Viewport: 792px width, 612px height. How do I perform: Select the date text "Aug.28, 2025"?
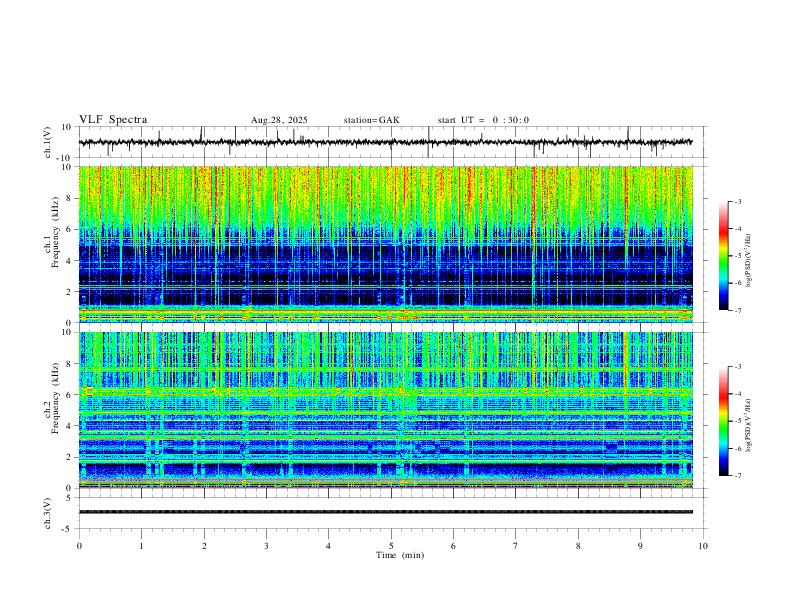coord(279,120)
